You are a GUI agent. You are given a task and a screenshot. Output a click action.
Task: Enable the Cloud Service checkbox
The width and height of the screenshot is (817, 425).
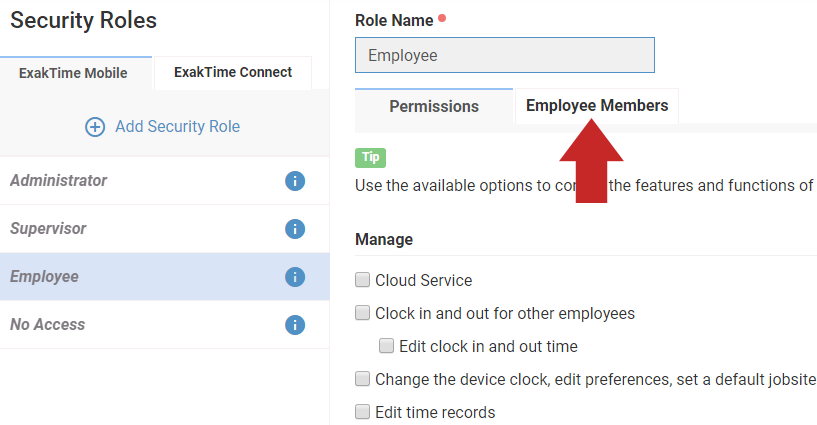coord(363,280)
